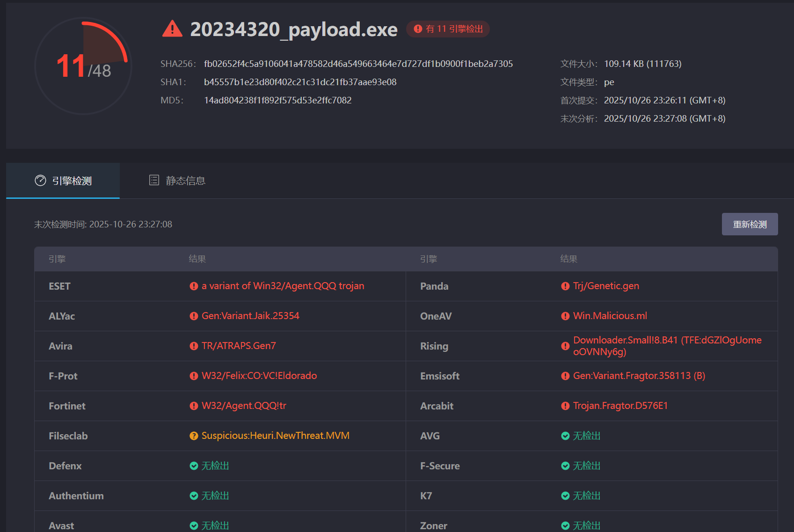Click the 11/48 detection score gauge
Screen dimensions: 794x532
coord(83,66)
